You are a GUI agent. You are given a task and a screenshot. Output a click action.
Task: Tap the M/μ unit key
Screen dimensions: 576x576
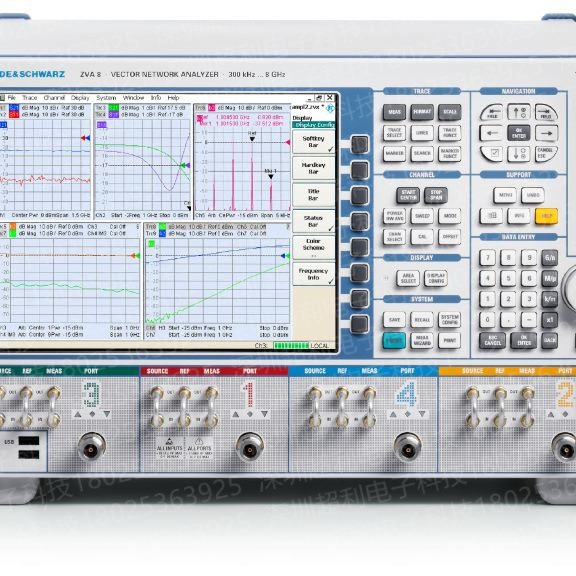(x=550, y=278)
